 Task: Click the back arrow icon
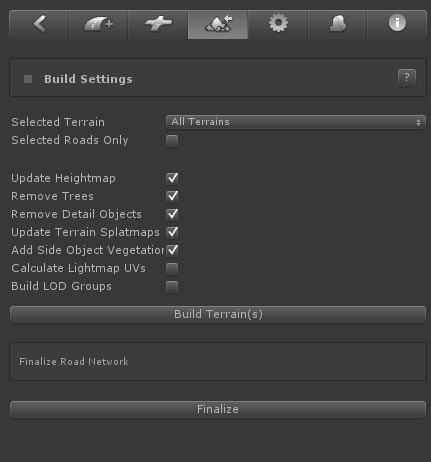39,24
